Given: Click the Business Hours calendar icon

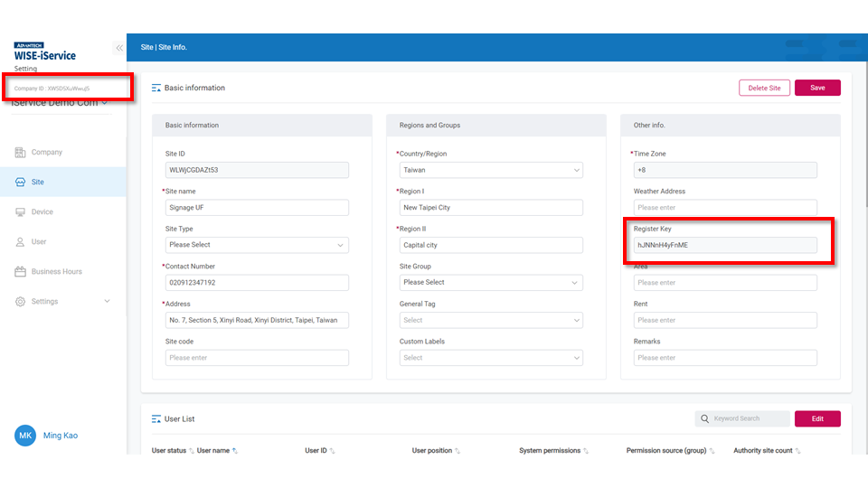Looking at the screenshot, I should click(x=21, y=272).
